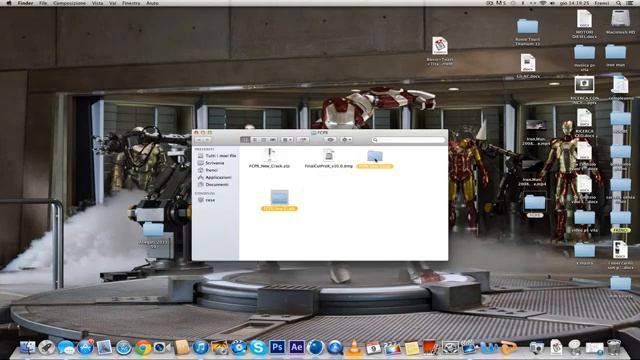Image resolution: width=640 pixels, height=360 pixels.
Task: Open Scrivania in the Finder sidebar
Action: click(x=211, y=163)
